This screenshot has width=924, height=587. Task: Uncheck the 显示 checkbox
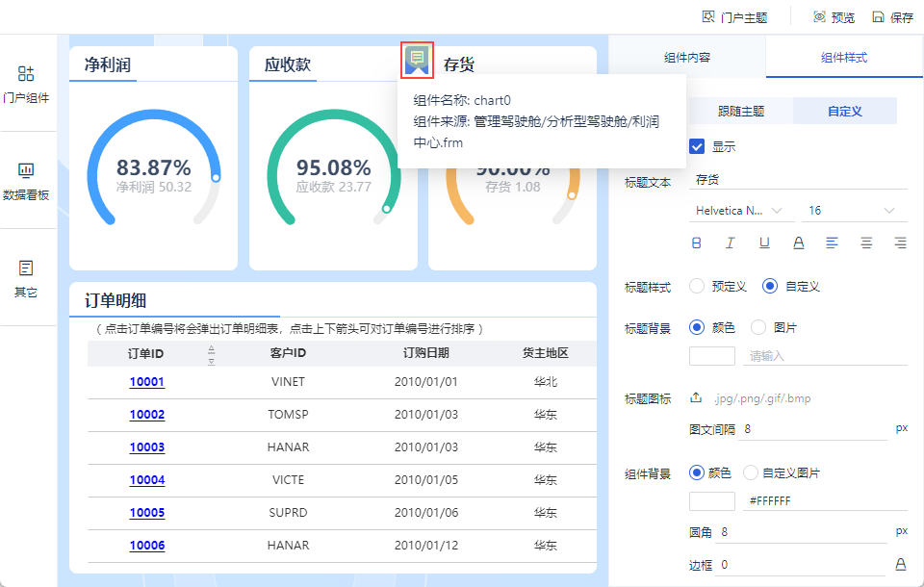point(698,147)
